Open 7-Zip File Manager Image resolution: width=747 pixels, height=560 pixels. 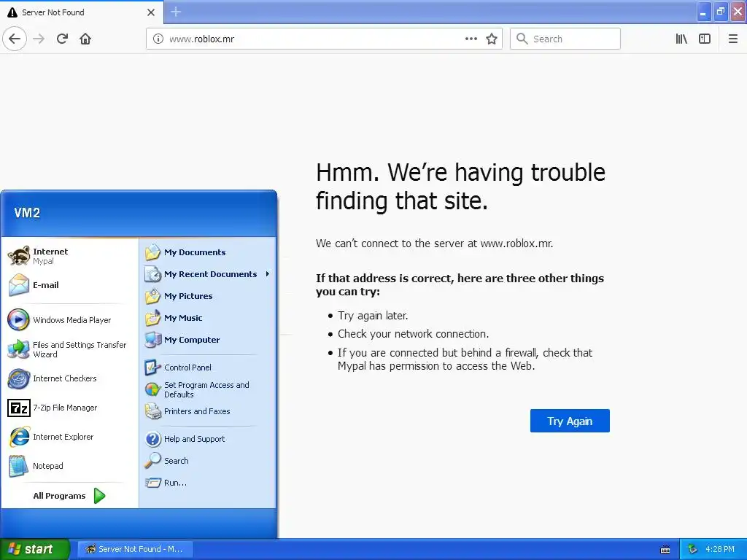point(69,408)
